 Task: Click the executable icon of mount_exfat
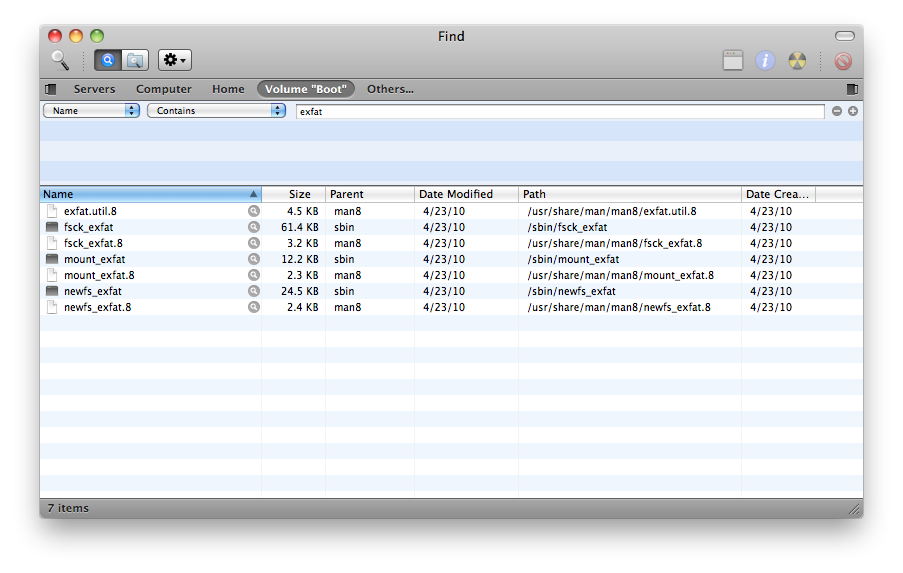pos(52,260)
